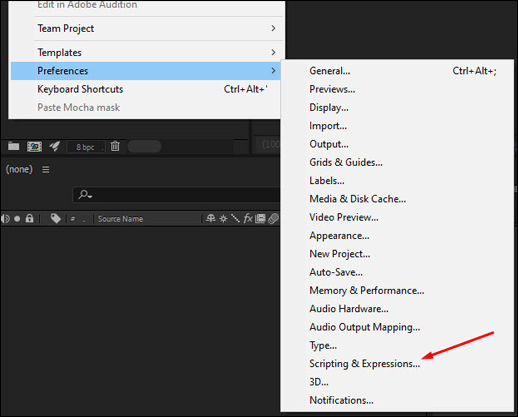Expand the Templates submenu arrow
This screenshot has width=518, height=417.
(x=273, y=52)
